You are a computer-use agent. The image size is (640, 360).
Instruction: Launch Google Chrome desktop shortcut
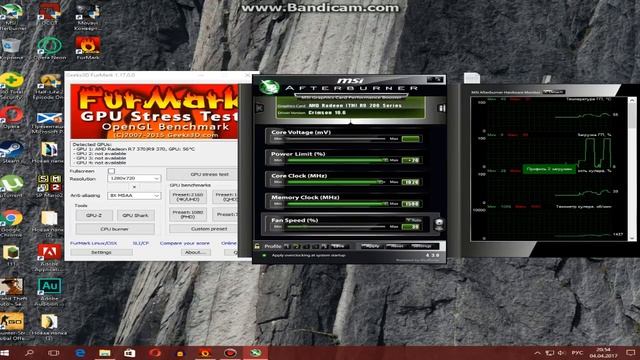(x=11, y=223)
